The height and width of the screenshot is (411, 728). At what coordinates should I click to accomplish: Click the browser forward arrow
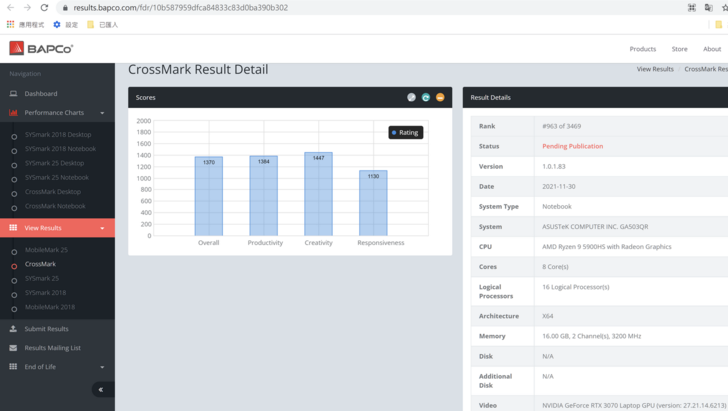(x=27, y=7)
